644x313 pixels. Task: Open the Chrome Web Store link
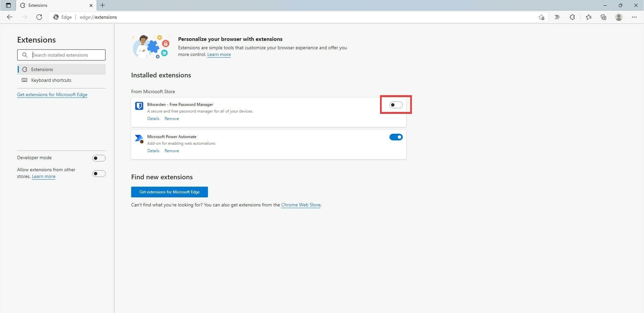(301, 205)
